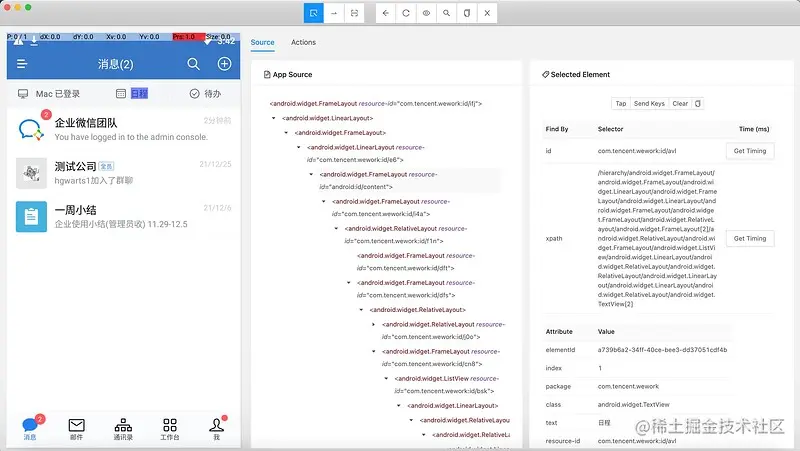The width and height of the screenshot is (800, 451).
Task: Click the class value android.widget.TextView
Action: (633, 405)
